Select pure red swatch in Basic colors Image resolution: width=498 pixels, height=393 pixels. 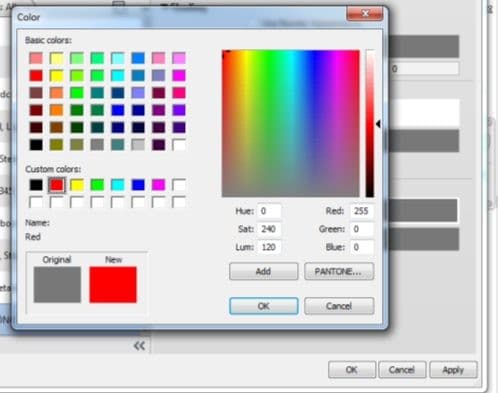tap(36, 76)
